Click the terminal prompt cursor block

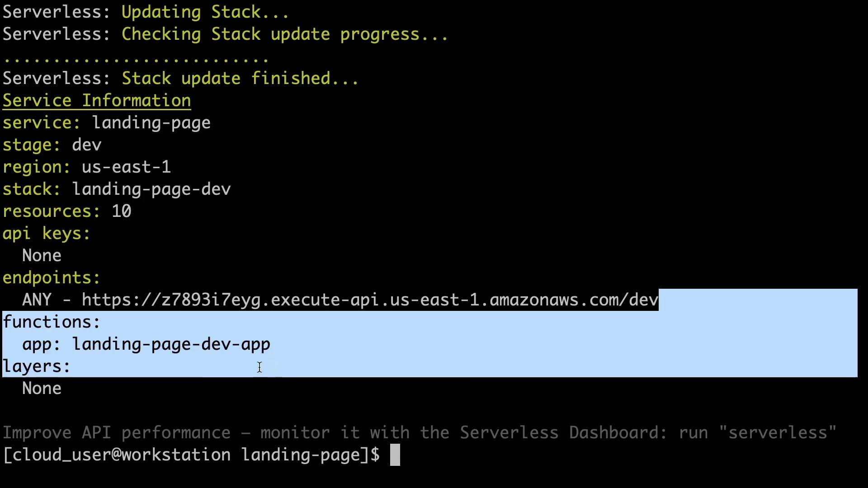click(x=395, y=455)
